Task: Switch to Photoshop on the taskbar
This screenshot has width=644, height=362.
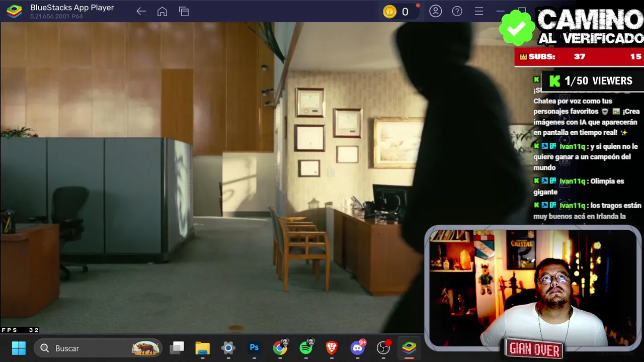Action: point(254,348)
